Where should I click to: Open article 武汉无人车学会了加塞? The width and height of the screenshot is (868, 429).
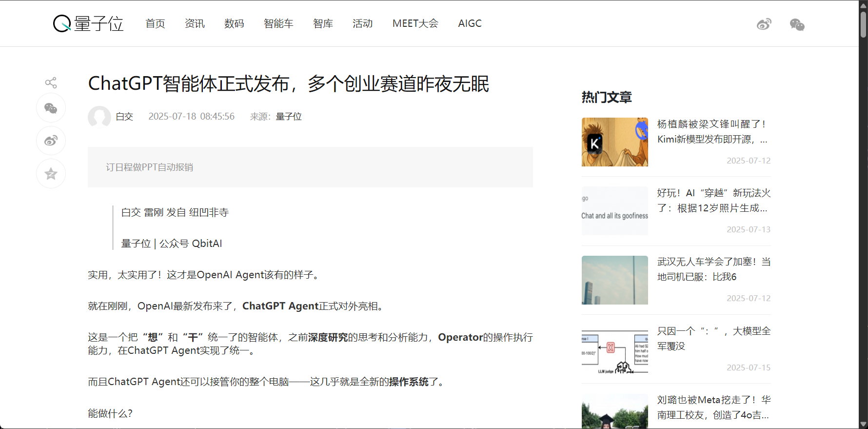point(714,269)
